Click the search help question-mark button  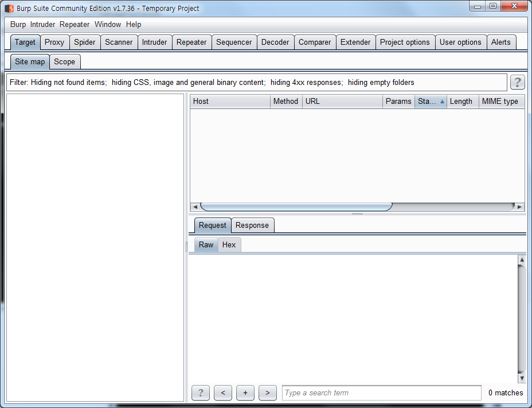click(201, 393)
